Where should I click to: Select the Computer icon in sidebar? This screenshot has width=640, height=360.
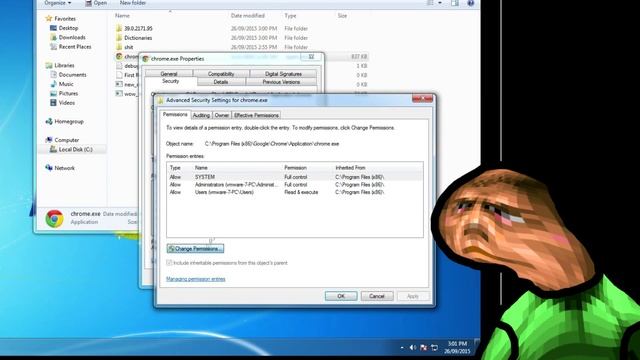(x=49, y=140)
